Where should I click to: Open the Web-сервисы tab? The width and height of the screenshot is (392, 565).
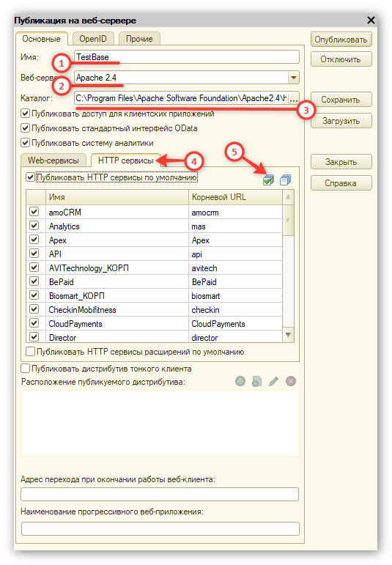pos(53,160)
